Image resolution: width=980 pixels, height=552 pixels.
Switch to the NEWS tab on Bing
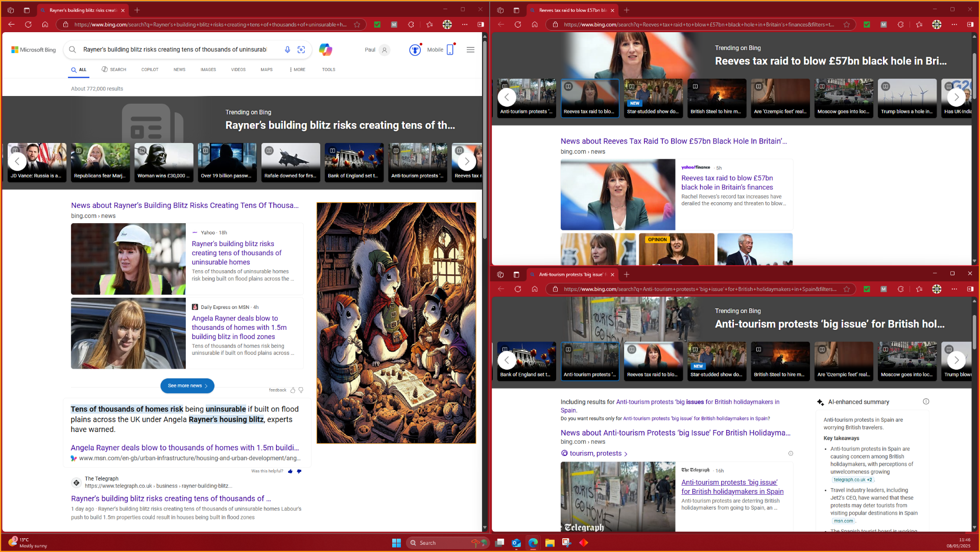tap(179, 69)
